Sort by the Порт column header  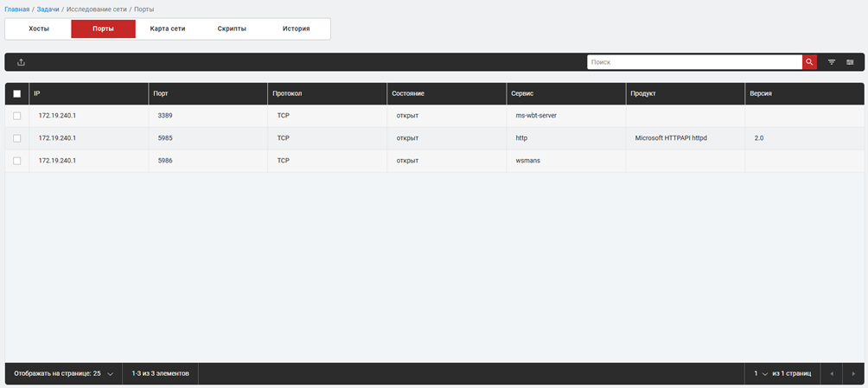pos(160,93)
